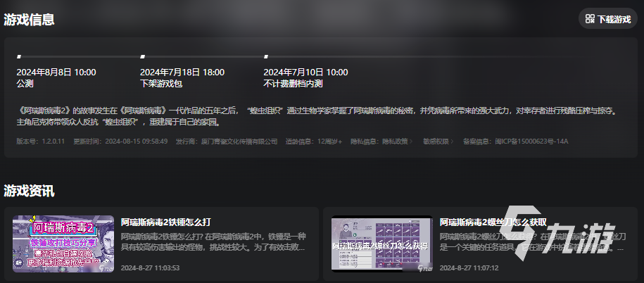644x283 pixels.
Task: Select the 2024年7月10日 10:00 timeline marker
Action: click(x=266, y=56)
